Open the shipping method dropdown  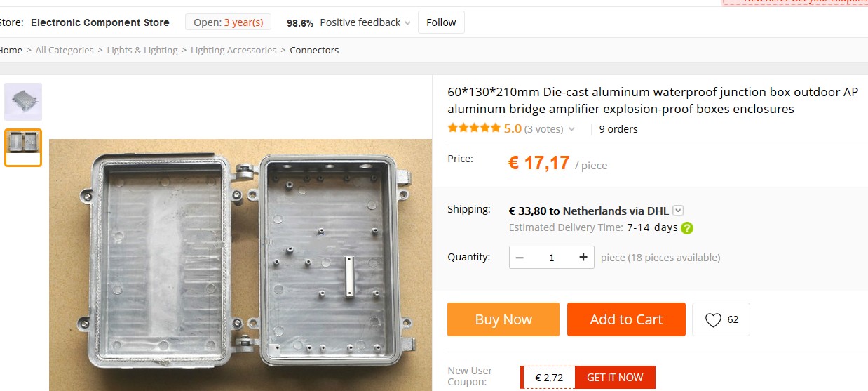point(678,211)
